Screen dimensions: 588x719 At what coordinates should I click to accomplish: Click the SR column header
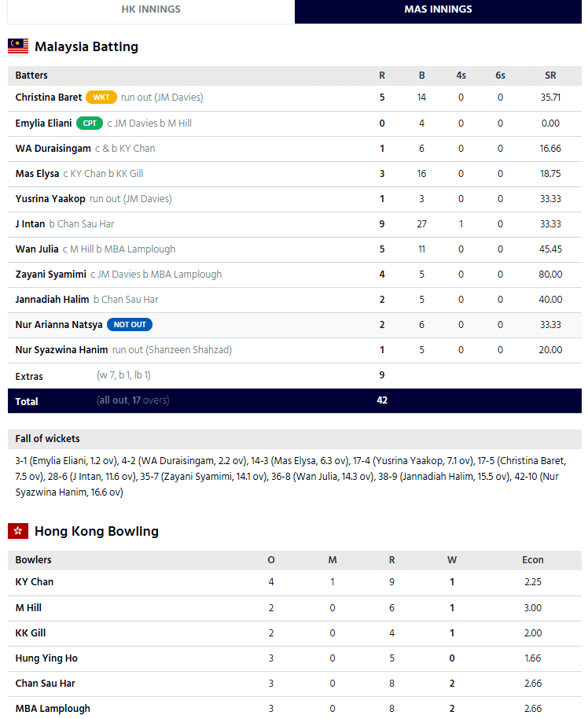pyautogui.click(x=550, y=76)
